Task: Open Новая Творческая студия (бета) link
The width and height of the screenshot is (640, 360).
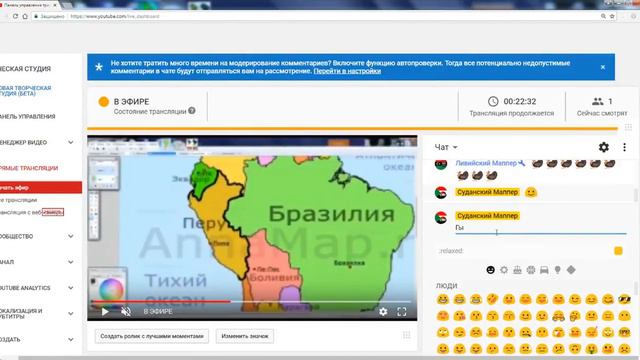Action: click(25, 91)
